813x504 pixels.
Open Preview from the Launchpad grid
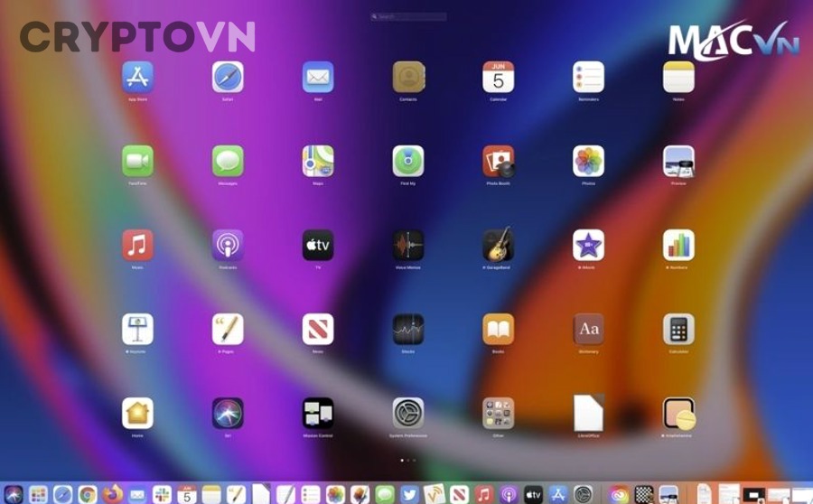(678, 161)
